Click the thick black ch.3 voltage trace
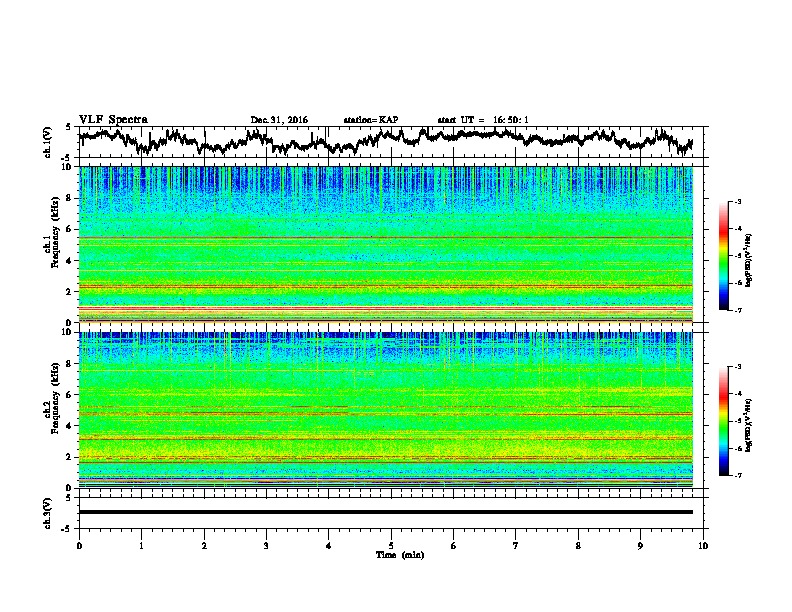Image resolution: width=792 pixels, height=612 pixels. pyautogui.click(x=385, y=512)
